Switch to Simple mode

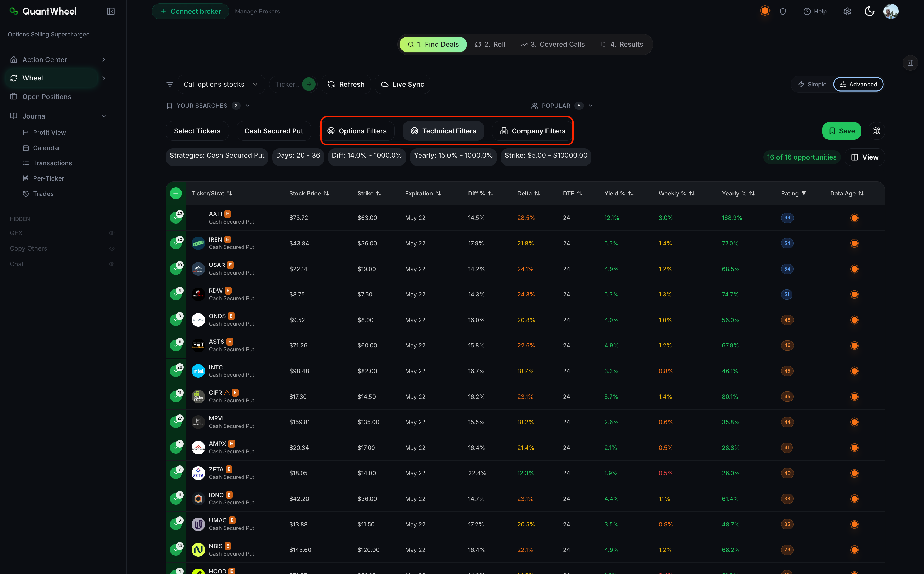coord(812,84)
